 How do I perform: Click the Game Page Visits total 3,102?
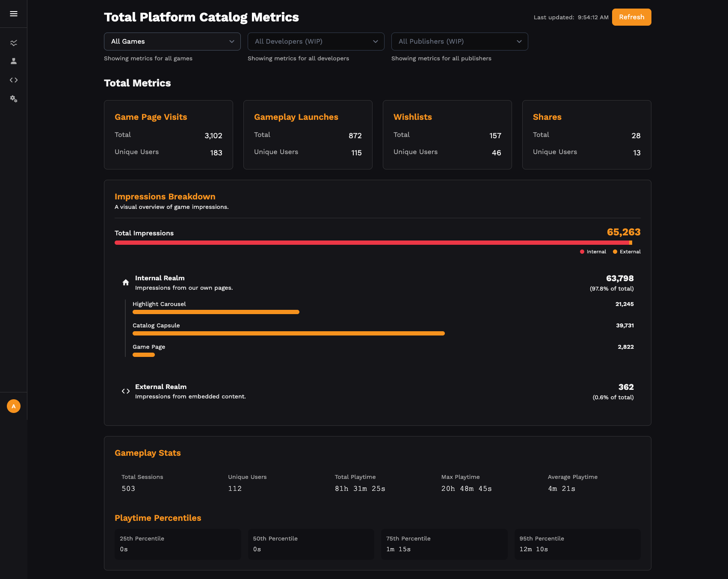[x=213, y=136]
